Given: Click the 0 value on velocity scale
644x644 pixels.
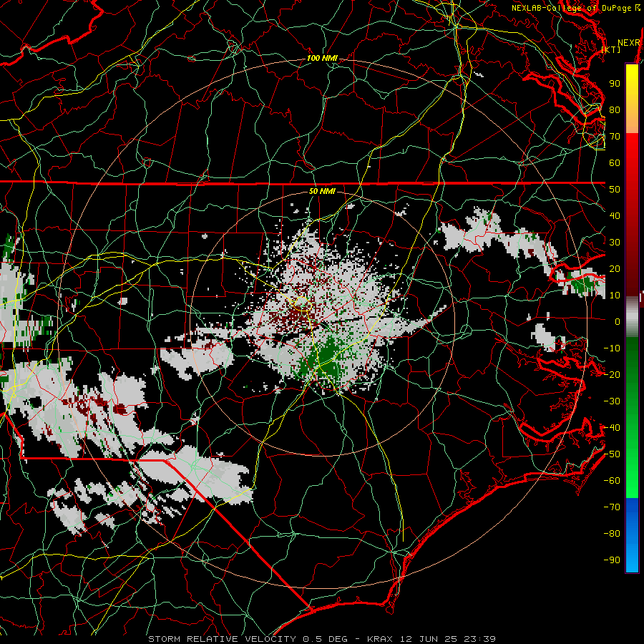Looking at the screenshot, I should click(618, 322).
